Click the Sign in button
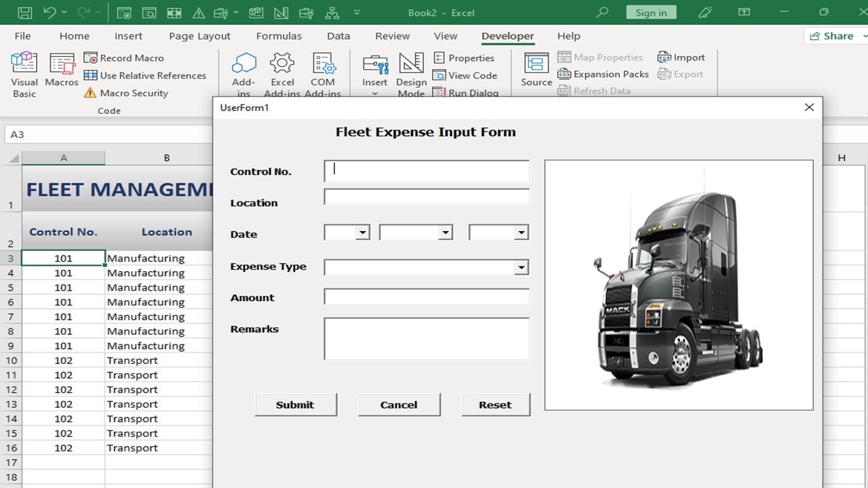 pos(651,12)
